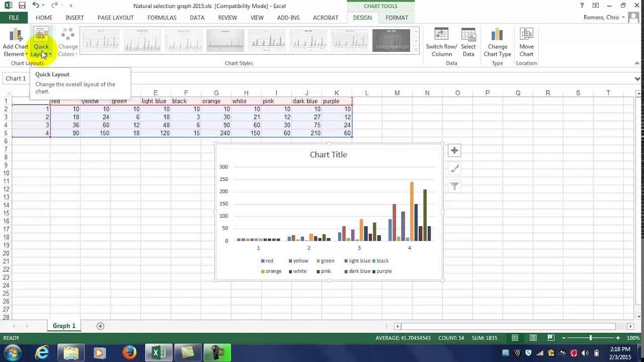Click the Redo arrow in Quick Access
The image size is (644, 362).
pyautogui.click(x=54, y=6)
